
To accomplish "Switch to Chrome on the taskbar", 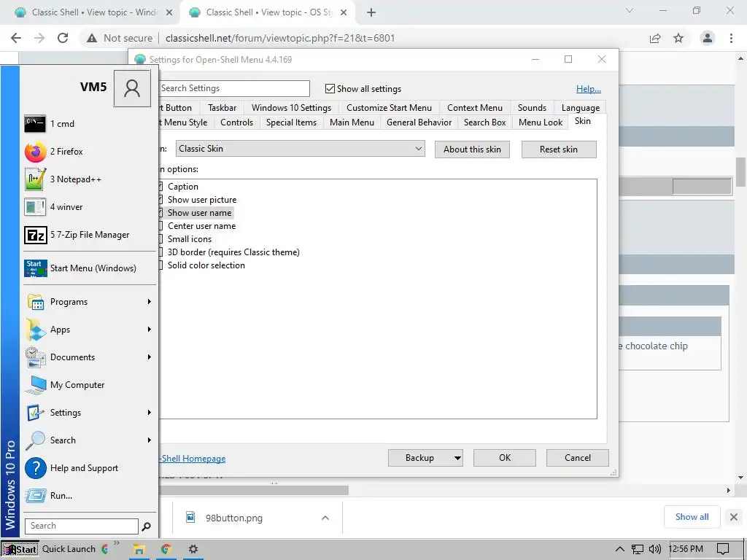I will (166, 549).
